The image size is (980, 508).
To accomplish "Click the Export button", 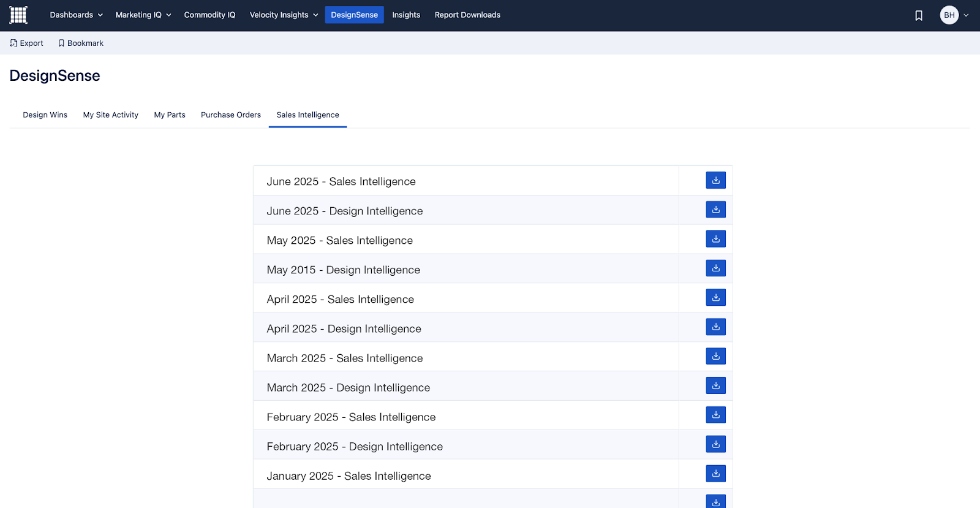I will pos(26,43).
